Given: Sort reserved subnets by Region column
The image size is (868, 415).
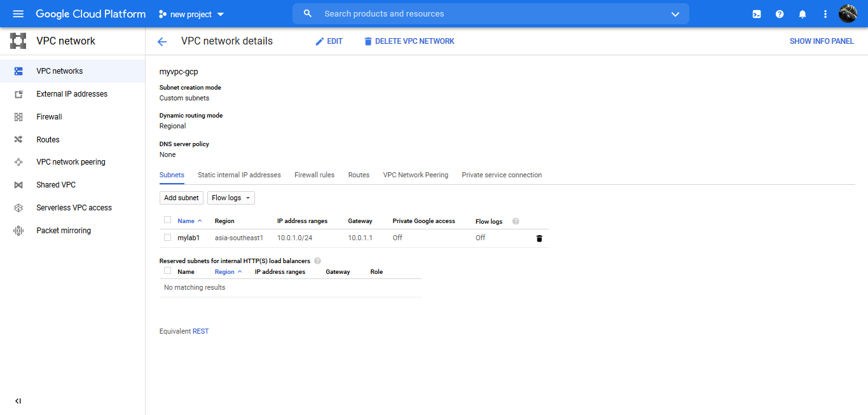Looking at the screenshot, I should pyautogui.click(x=228, y=272).
